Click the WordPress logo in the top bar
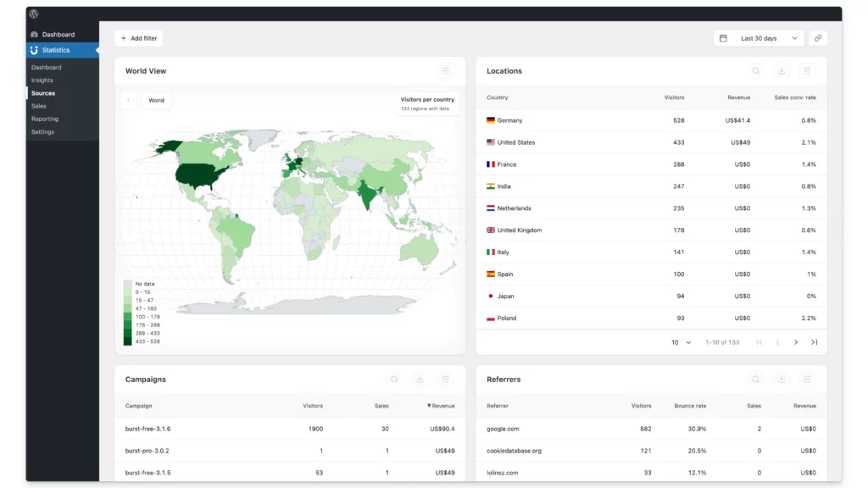This screenshot has height=488, width=868. 32,14
